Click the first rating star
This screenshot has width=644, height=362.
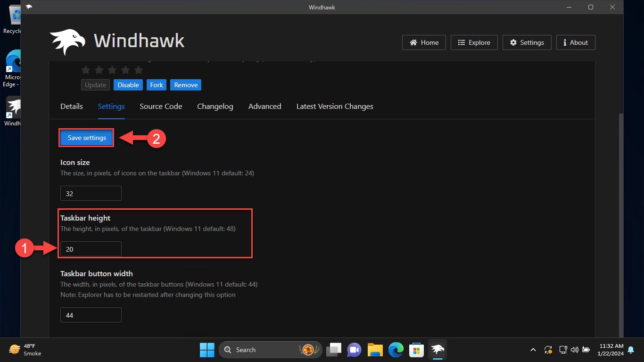click(x=86, y=70)
